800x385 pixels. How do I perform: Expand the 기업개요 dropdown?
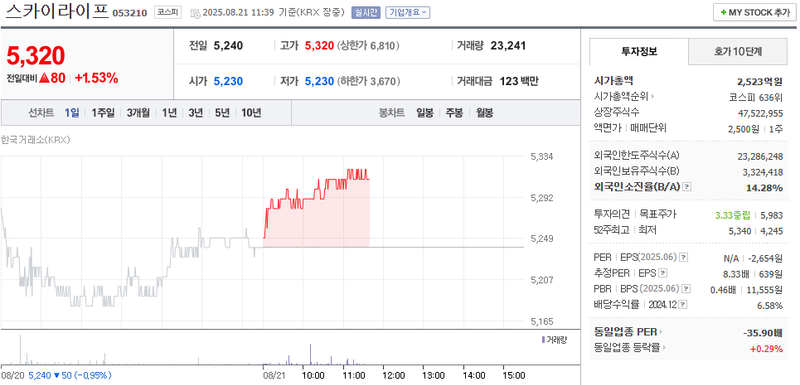(408, 12)
